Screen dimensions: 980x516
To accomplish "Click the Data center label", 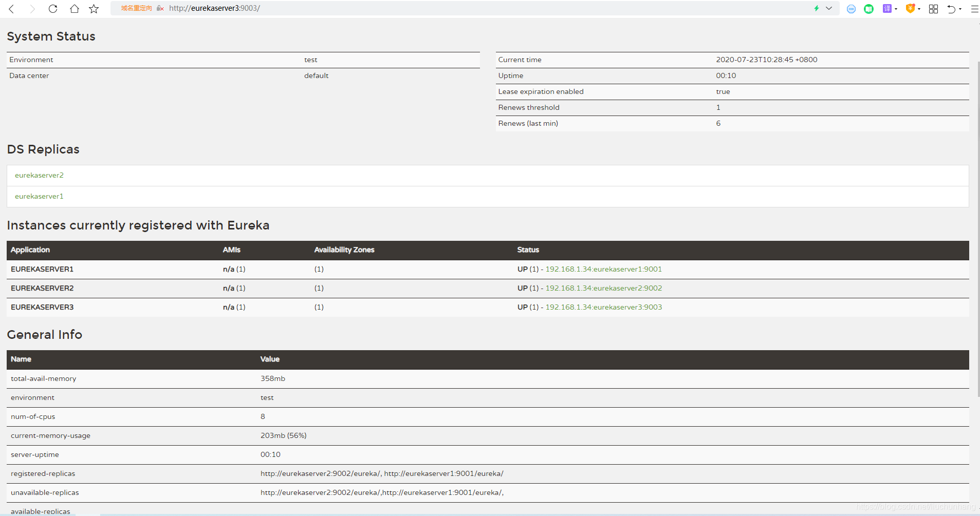I will click(29, 75).
